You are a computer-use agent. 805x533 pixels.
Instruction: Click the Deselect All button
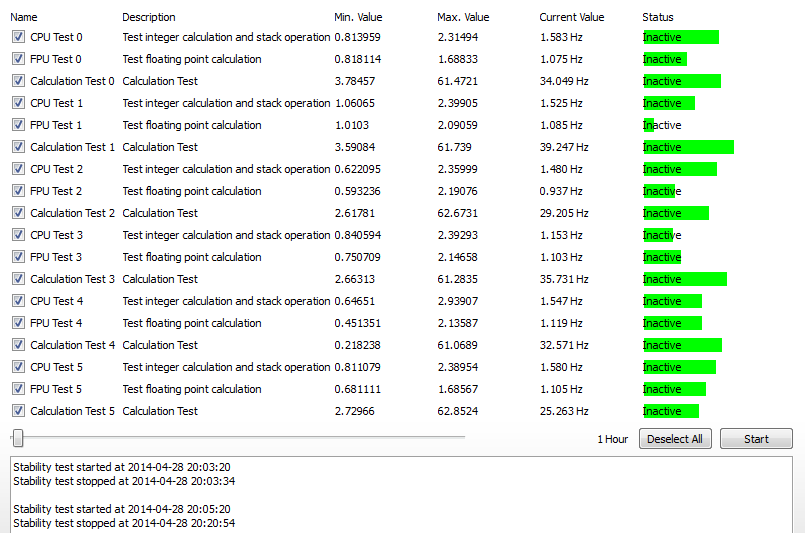click(x=675, y=439)
